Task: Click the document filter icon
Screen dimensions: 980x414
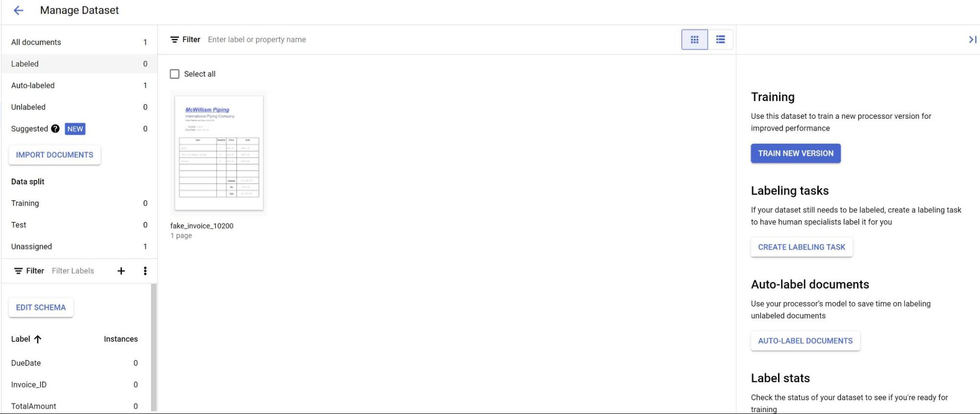Action: coord(175,40)
